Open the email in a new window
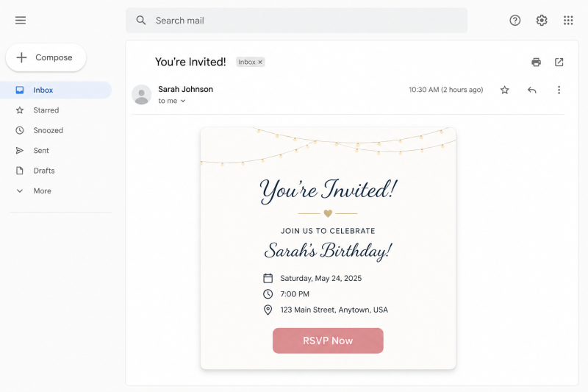 pyautogui.click(x=559, y=62)
